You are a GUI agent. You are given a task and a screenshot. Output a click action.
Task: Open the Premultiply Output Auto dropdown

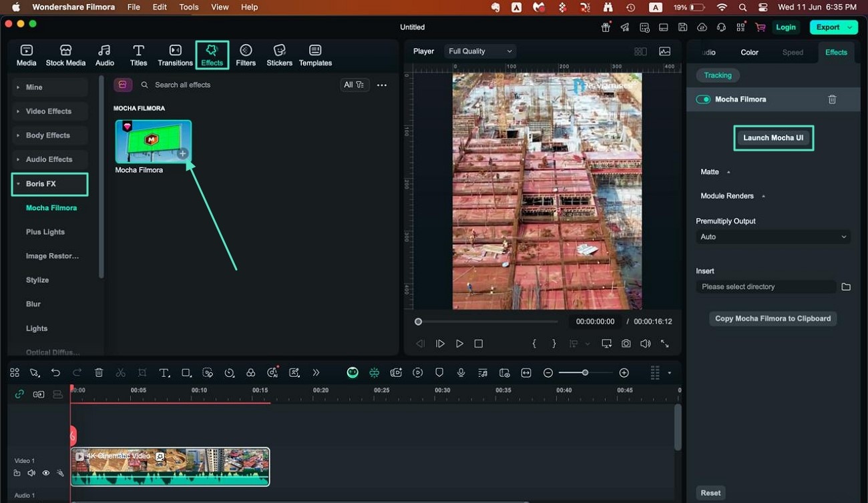click(x=773, y=237)
